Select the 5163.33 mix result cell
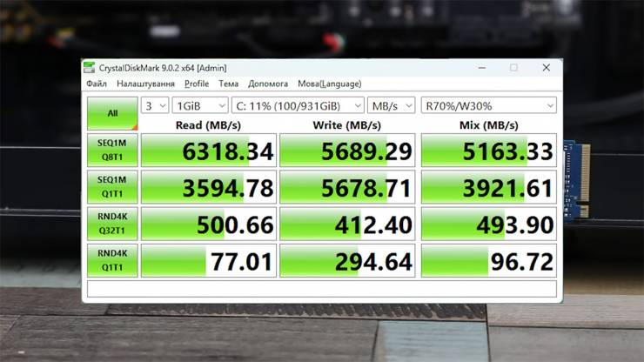 [489, 151]
